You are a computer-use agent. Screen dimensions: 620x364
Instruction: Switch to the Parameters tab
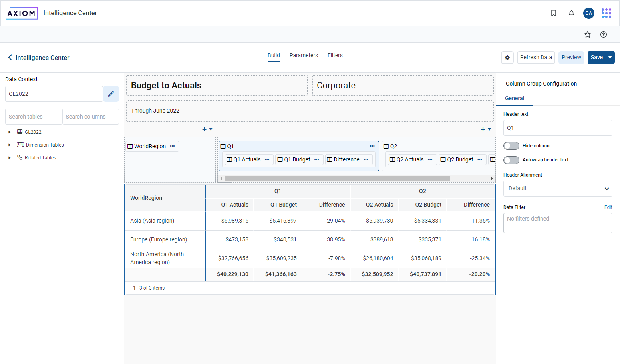pyautogui.click(x=304, y=55)
